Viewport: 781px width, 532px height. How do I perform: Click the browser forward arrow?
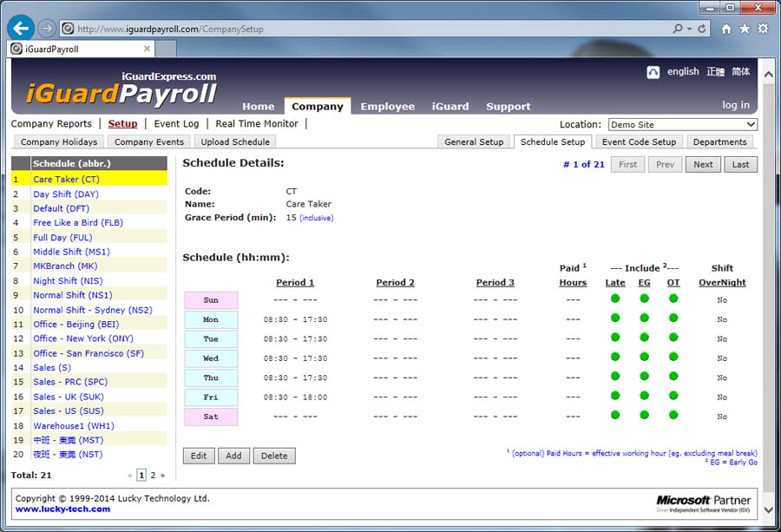[47, 29]
